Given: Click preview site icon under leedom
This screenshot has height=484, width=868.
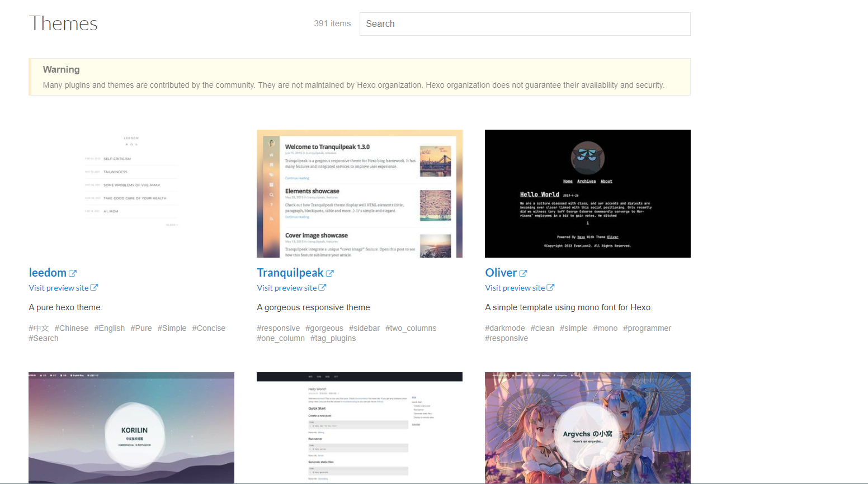Looking at the screenshot, I should pyautogui.click(x=94, y=288).
